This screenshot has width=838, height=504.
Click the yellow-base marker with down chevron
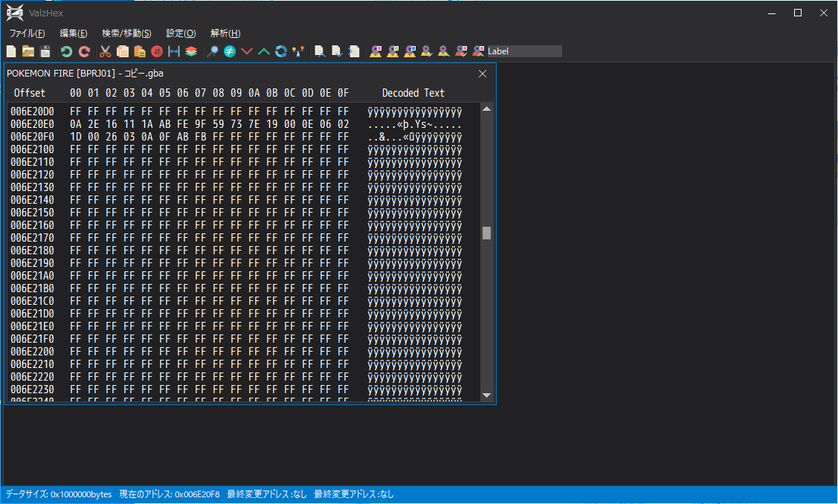pos(427,51)
